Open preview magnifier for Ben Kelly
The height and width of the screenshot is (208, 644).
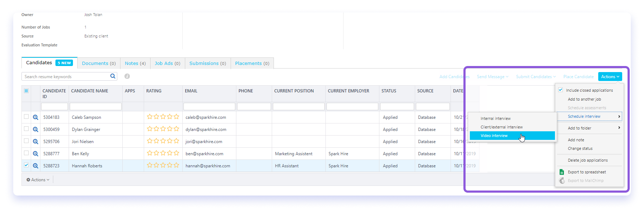click(35, 154)
